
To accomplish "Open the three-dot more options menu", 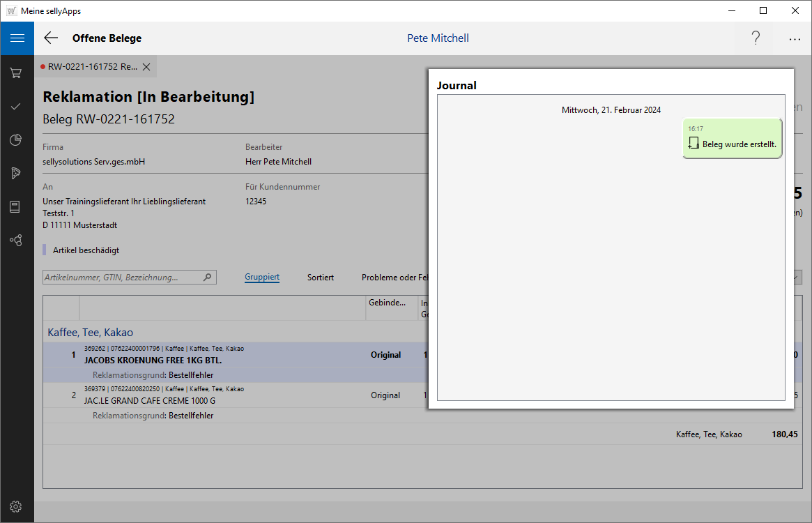I will click(795, 39).
